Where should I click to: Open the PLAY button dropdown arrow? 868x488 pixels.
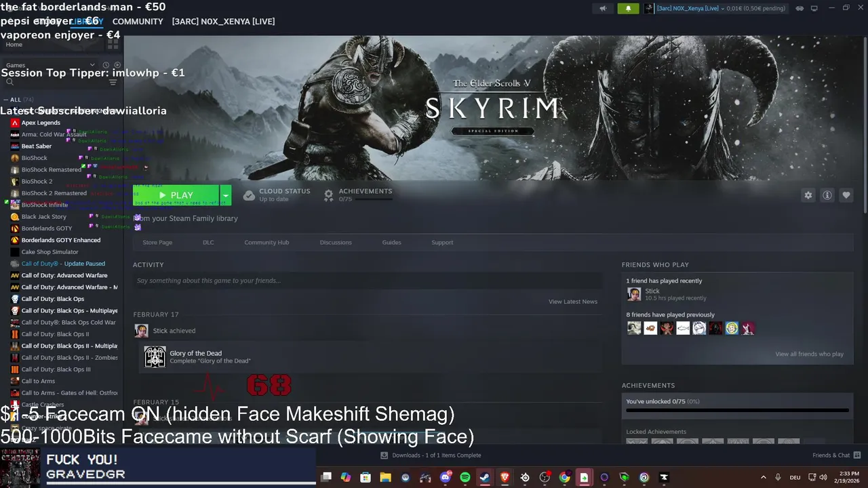[x=225, y=195]
